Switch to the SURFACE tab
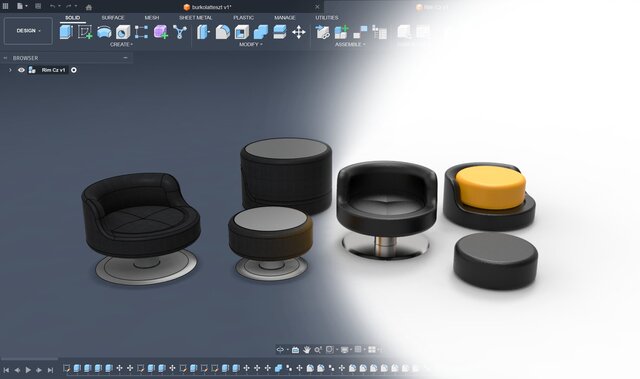 113,18
